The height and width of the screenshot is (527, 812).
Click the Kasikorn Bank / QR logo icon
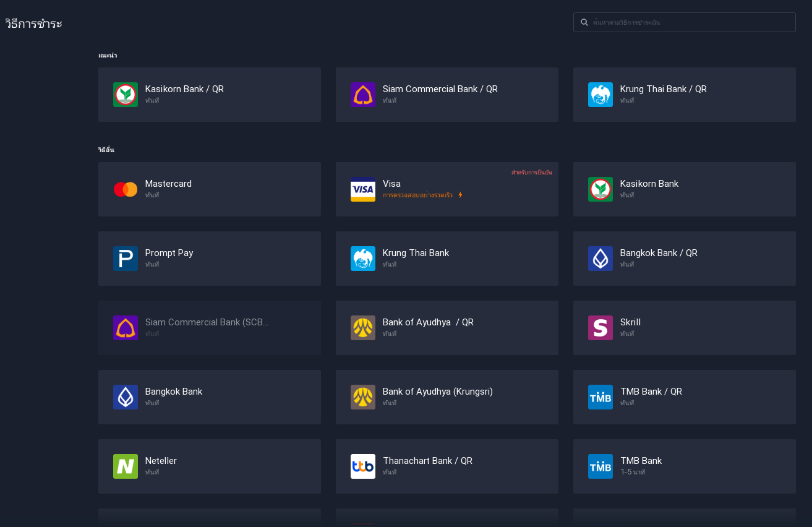click(126, 95)
